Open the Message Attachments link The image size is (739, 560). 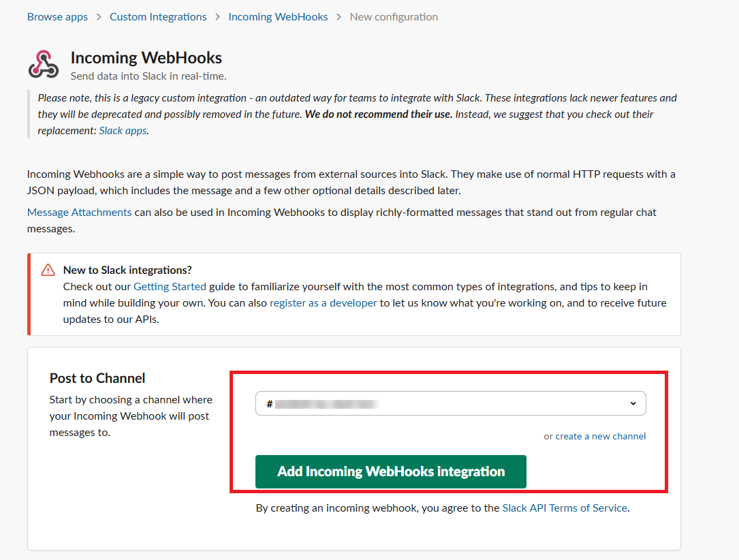(79, 212)
